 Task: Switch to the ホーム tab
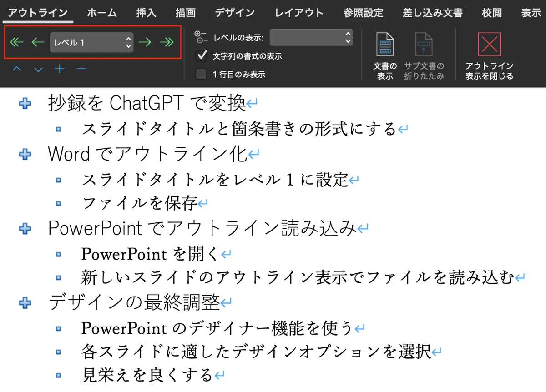[102, 13]
